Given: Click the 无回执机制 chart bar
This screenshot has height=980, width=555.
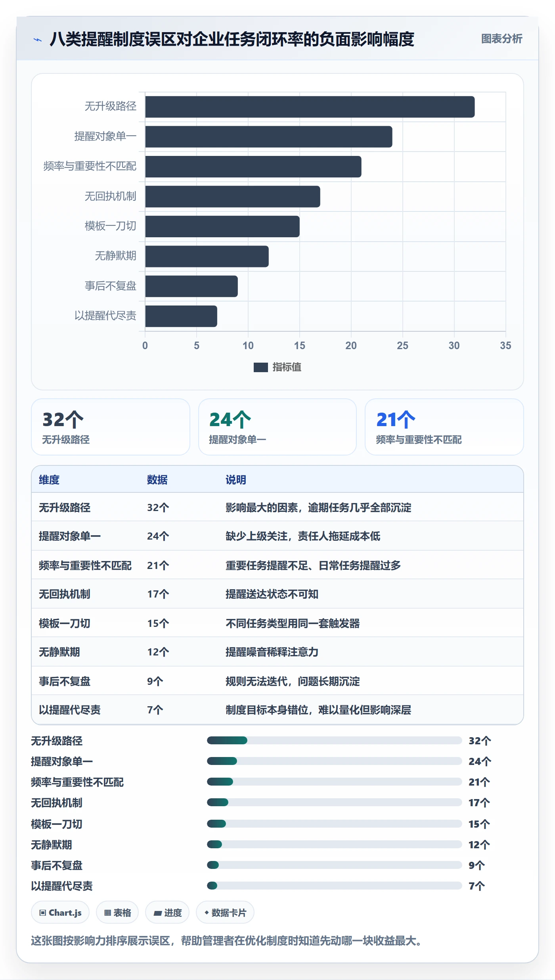Looking at the screenshot, I should tap(232, 196).
